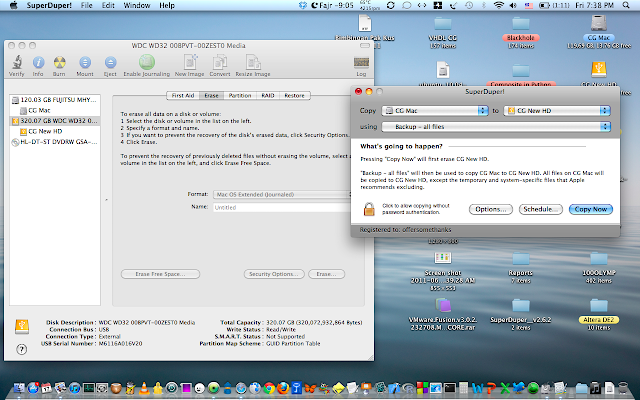Click the Burn disc icon in the toolbar
640x400 pixels.
click(60, 62)
